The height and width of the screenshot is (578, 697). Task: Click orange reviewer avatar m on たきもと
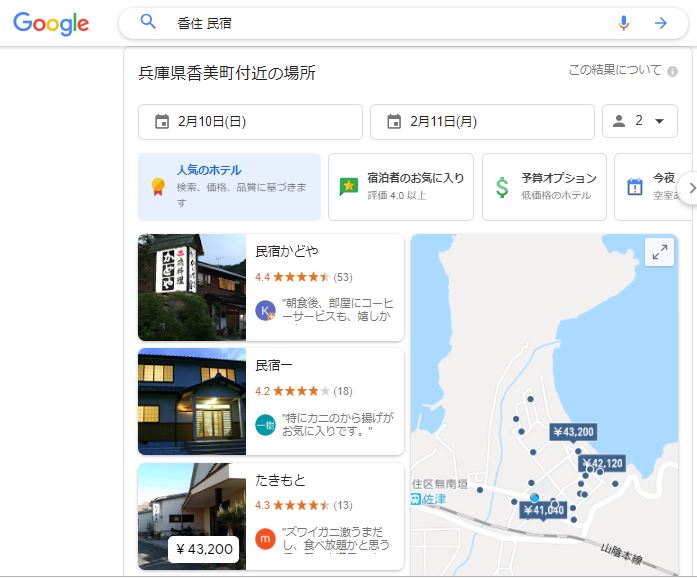point(265,539)
